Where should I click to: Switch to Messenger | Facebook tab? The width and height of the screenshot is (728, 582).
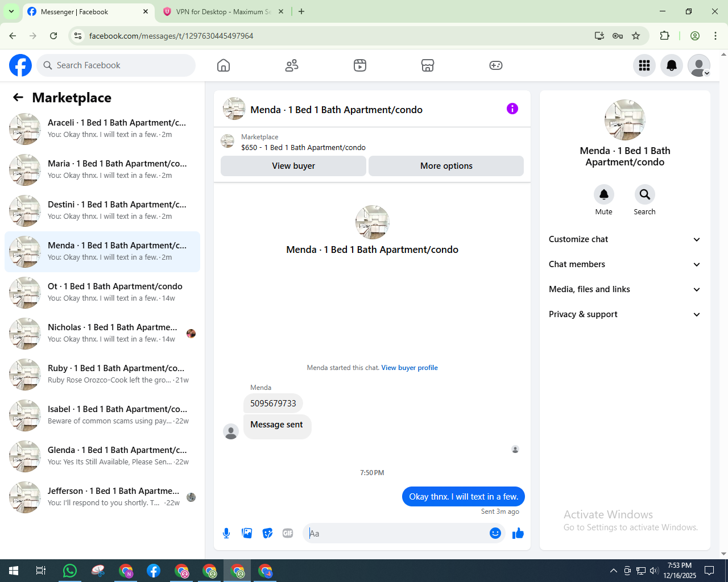coord(88,11)
